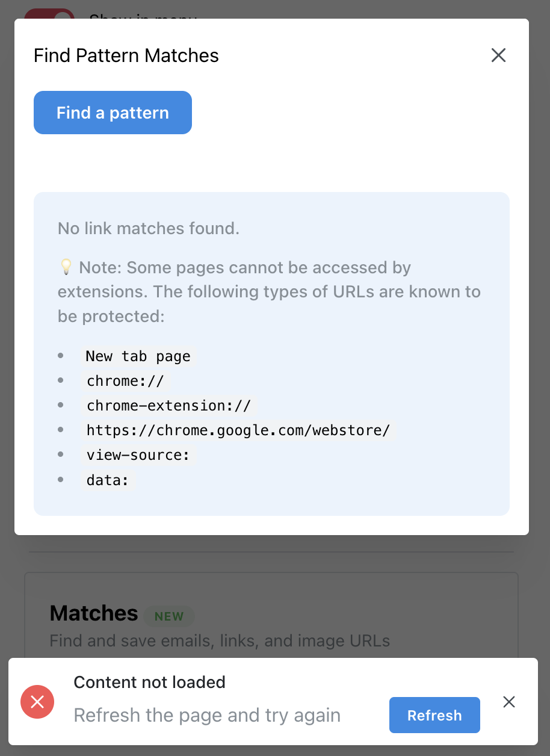This screenshot has width=550, height=756.
Task: Click the 'Content not loaded' notification title
Action: (149, 682)
